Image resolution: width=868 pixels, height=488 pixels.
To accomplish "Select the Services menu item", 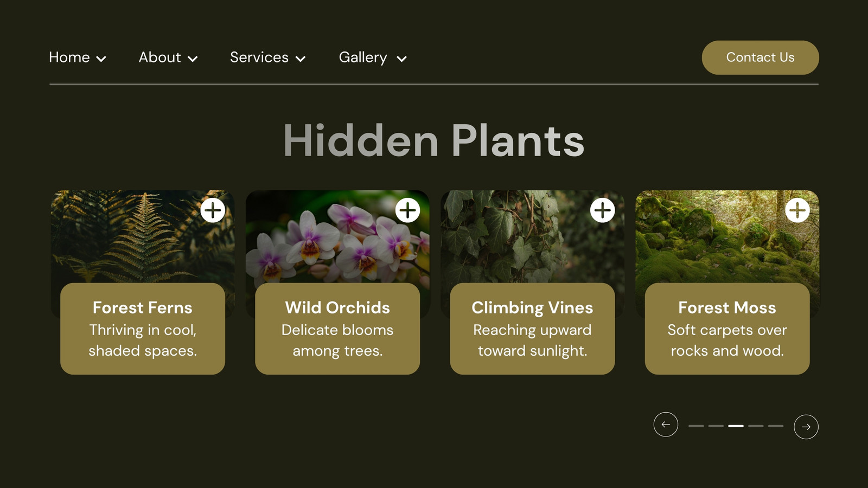I will 259,57.
